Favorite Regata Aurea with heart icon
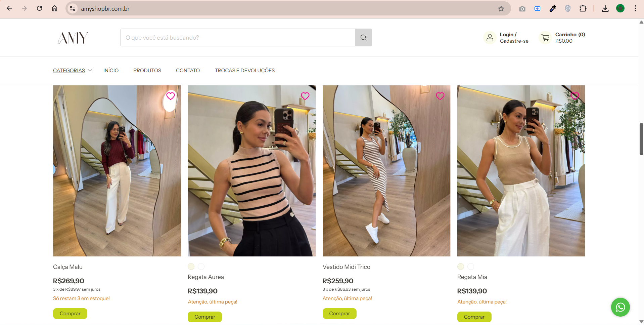 tap(305, 96)
